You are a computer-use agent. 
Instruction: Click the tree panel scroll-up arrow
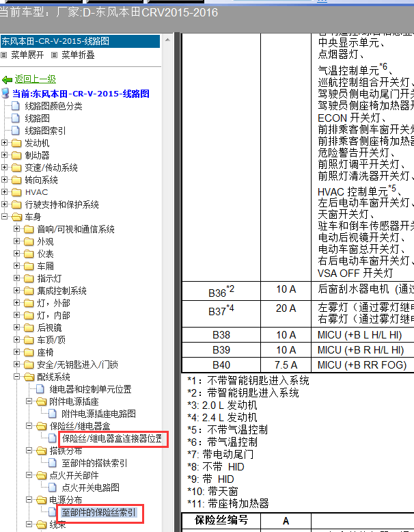pyautogui.click(x=167, y=40)
